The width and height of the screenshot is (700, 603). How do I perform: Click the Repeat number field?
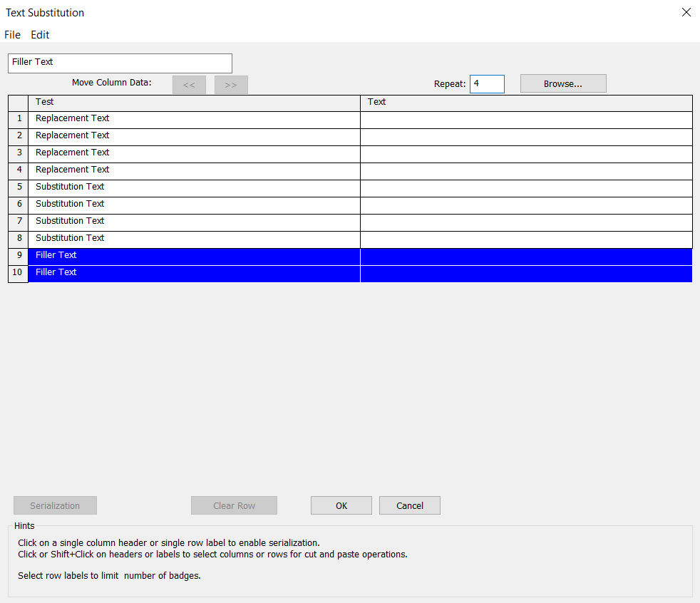[x=487, y=84]
